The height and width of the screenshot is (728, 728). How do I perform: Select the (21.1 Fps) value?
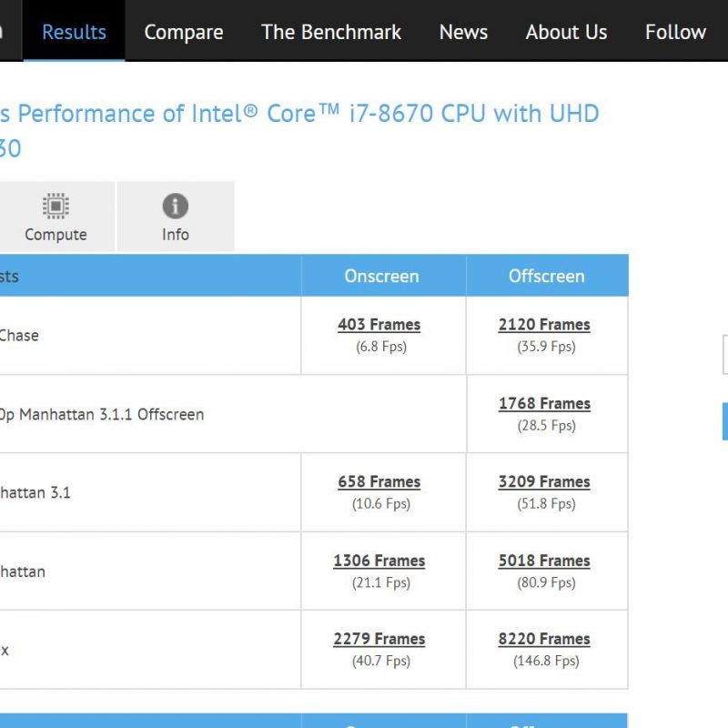click(x=381, y=583)
